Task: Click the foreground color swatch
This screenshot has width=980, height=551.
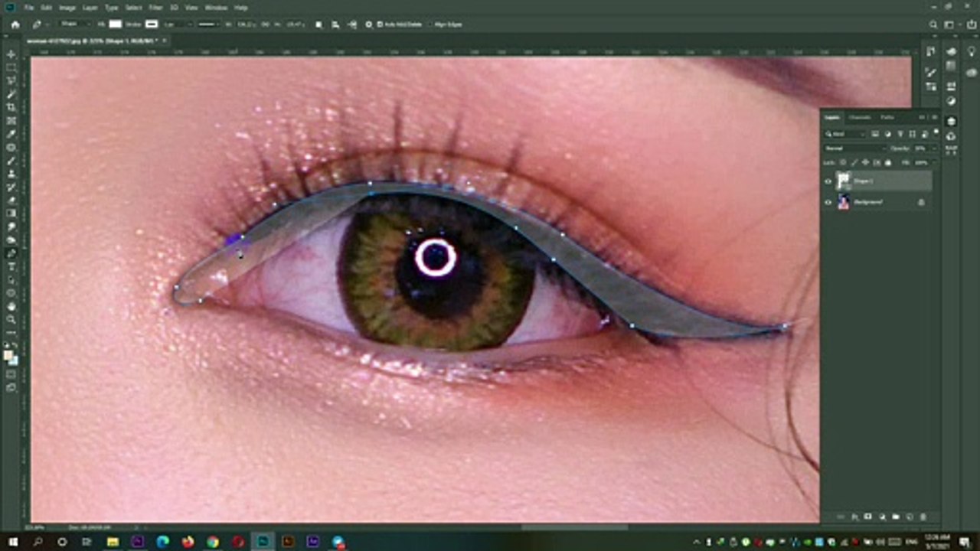Action: (x=8, y=355)
